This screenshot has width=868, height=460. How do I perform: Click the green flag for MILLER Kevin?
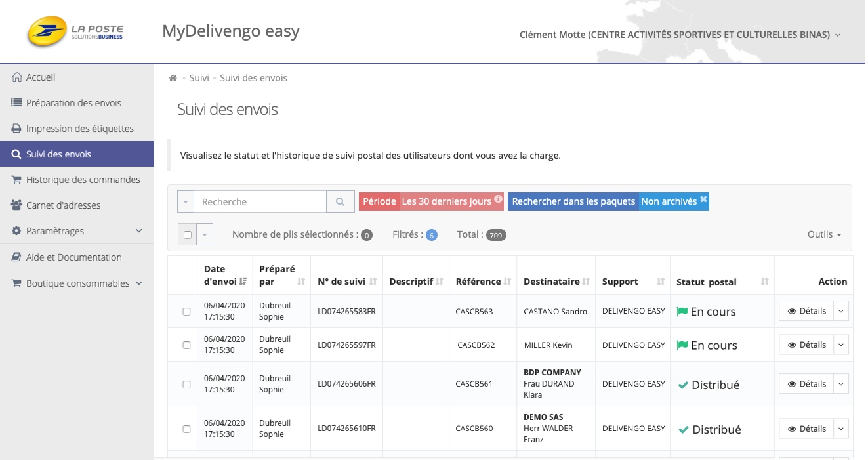[x=682, y=345]
